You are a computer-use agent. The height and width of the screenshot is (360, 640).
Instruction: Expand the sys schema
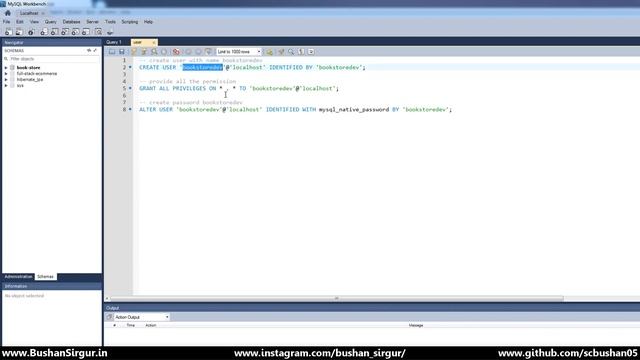(6, 86)
